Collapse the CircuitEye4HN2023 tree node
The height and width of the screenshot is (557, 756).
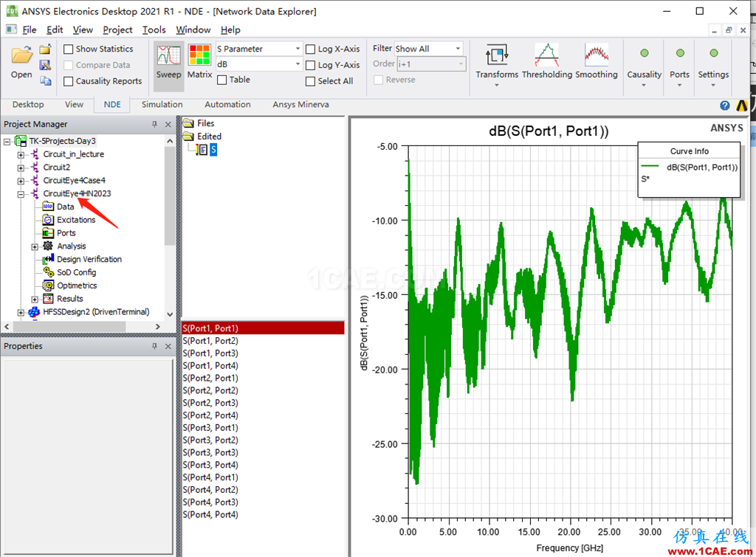21,194
